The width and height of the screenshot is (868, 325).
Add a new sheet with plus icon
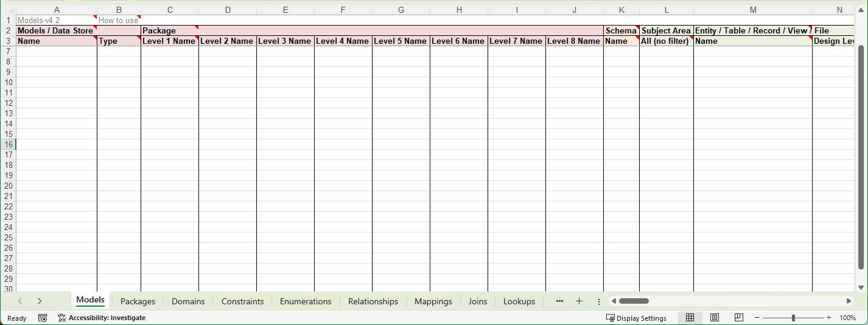tap(579, 301)
